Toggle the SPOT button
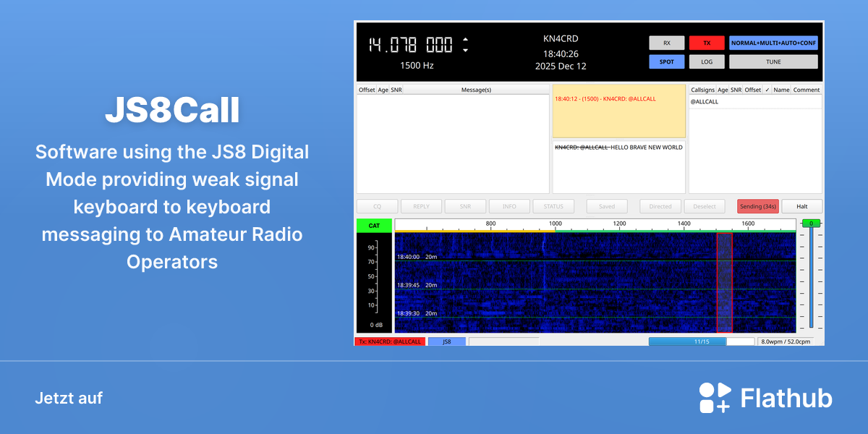 coord(667,61)
